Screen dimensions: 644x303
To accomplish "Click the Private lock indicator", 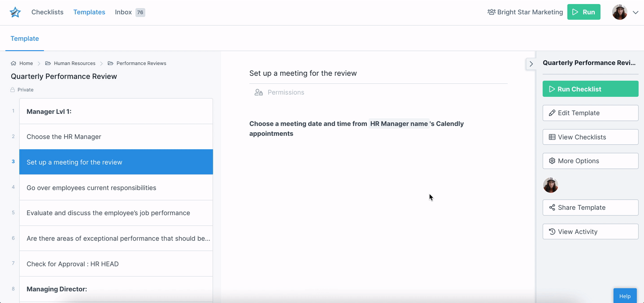I will pyautogui.click(x=13, y=90).
